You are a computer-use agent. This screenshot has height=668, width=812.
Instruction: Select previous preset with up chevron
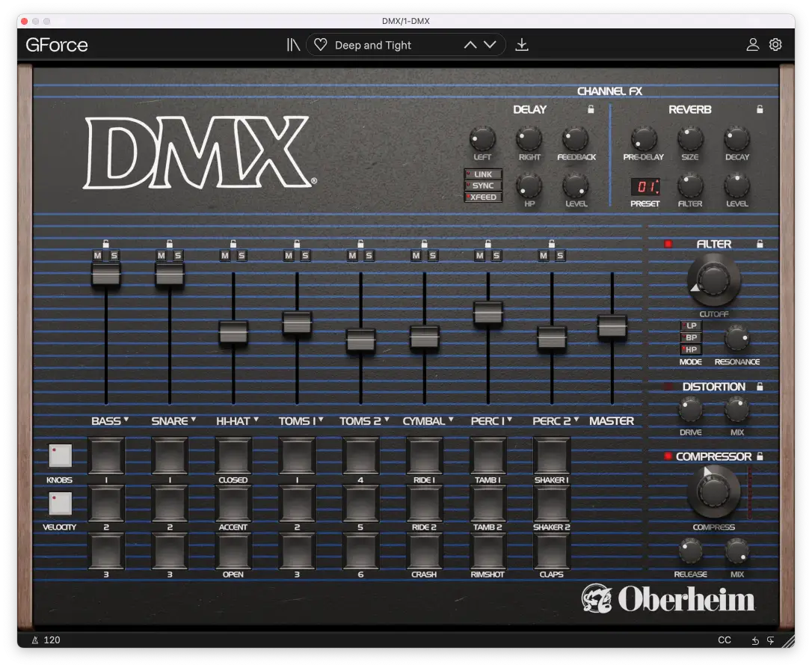point(470,45)
